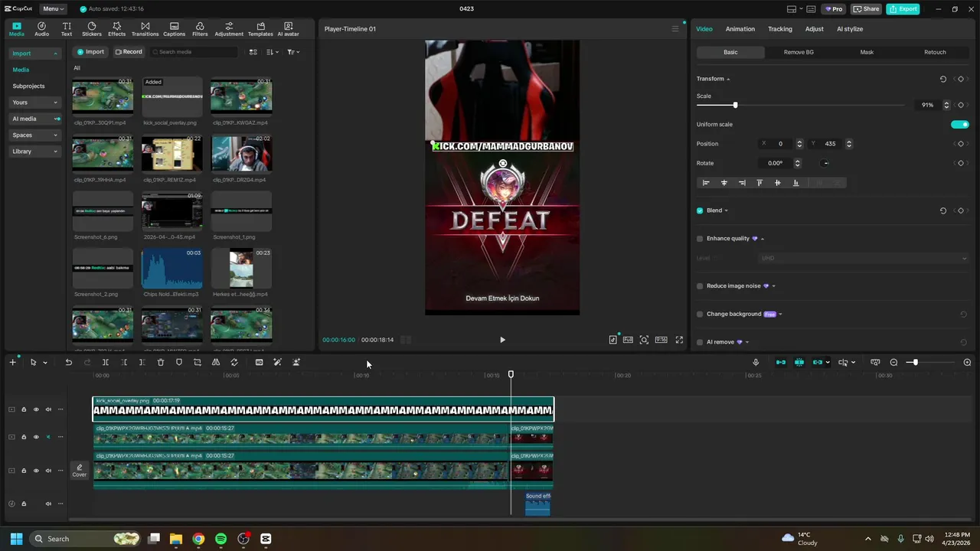Image resolution: width=980 pixels, height=551 pixels.
Task: Expand the Spaces section in sidebar
Action: pos(35,135)
